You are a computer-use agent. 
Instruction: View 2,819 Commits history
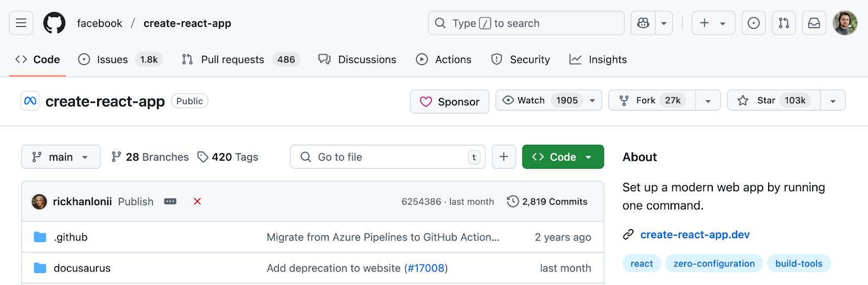point(547,201)
